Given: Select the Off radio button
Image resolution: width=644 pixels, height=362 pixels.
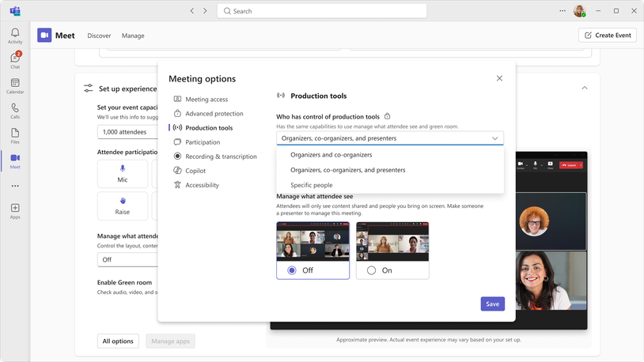Looking at the screenshot, I should 292,270.
